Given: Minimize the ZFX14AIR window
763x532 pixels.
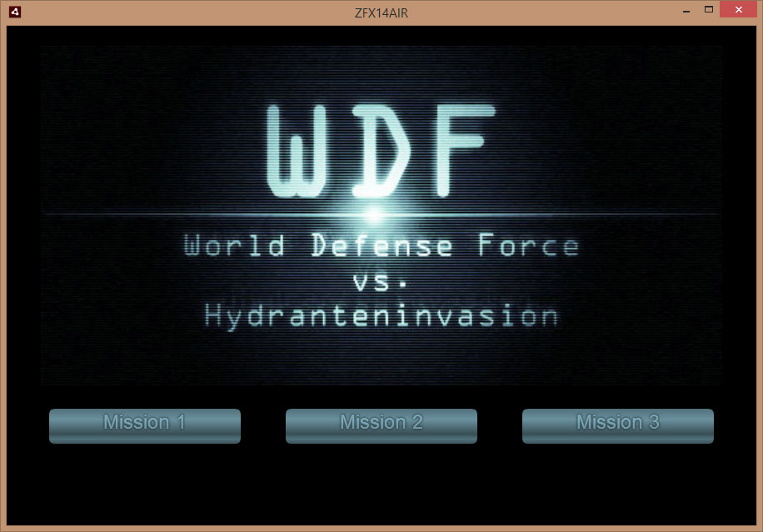Looking at the screenshot, I should (686, 11).
